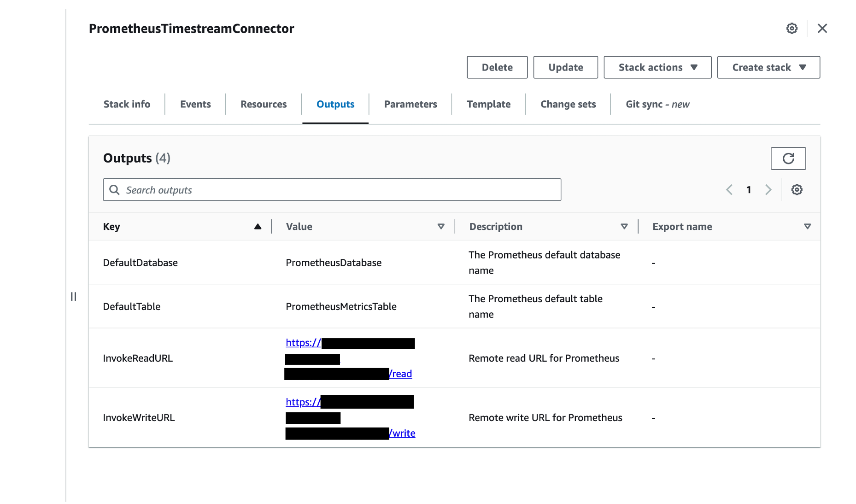The width and height of the screenshot is (856, 504).
Task: View the Template tab
Action: coord(488,104)
